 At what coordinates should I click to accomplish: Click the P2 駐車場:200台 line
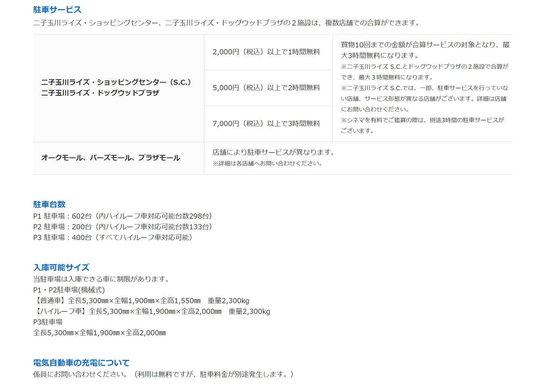(123, 227)
